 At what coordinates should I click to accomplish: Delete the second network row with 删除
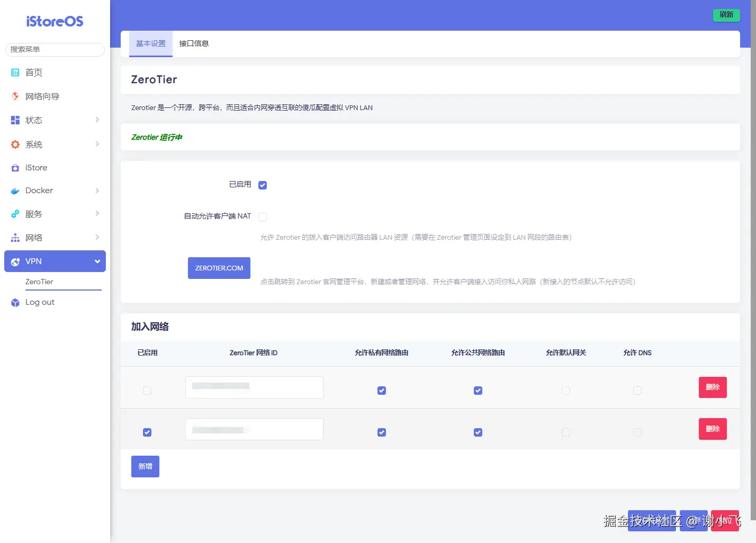(713, 429)
